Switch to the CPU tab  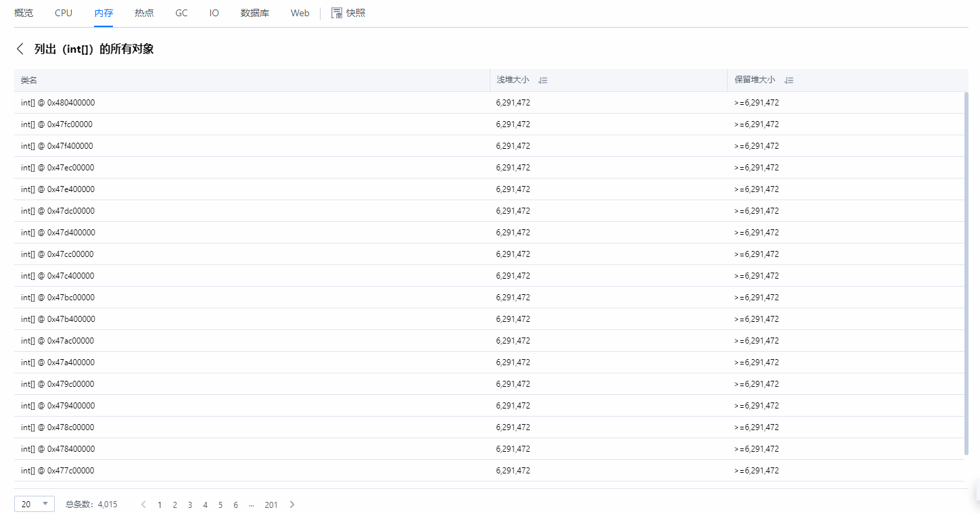[x=64, y=13]
